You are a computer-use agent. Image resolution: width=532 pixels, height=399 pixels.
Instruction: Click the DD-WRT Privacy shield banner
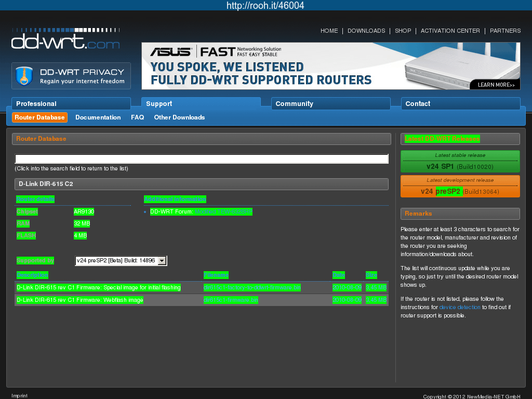[71, 76]
